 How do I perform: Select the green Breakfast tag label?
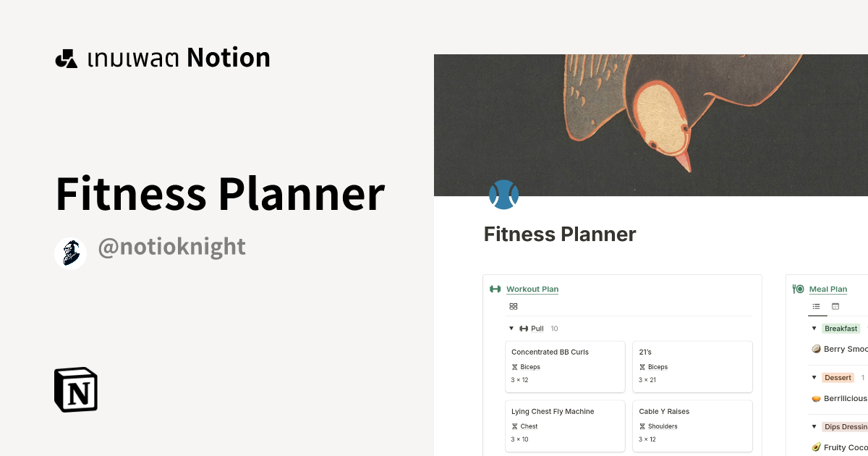point(841,328)
